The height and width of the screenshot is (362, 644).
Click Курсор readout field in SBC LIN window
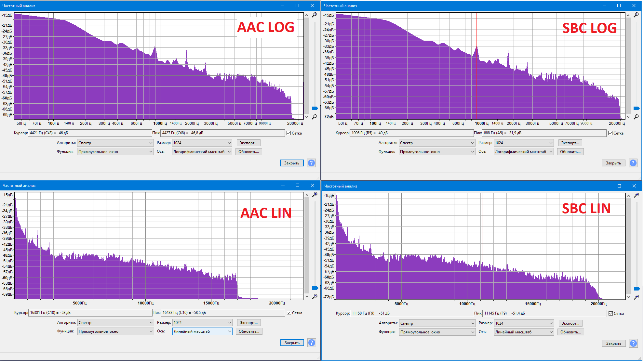click(411, 314)
